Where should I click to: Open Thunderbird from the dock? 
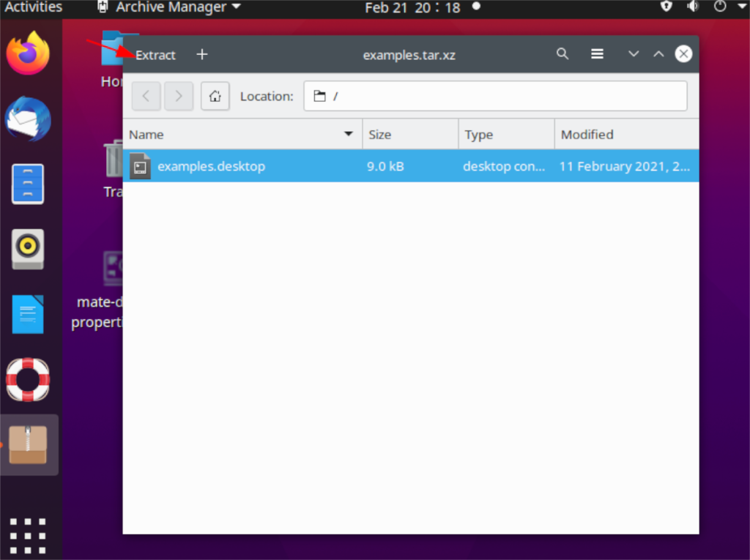pos(29,118)
